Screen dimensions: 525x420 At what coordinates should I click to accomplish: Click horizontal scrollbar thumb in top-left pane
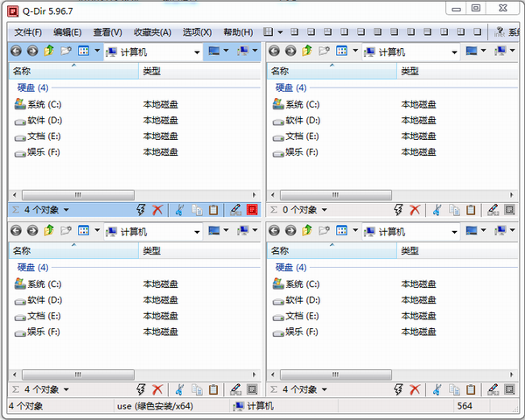click(78, 195)
